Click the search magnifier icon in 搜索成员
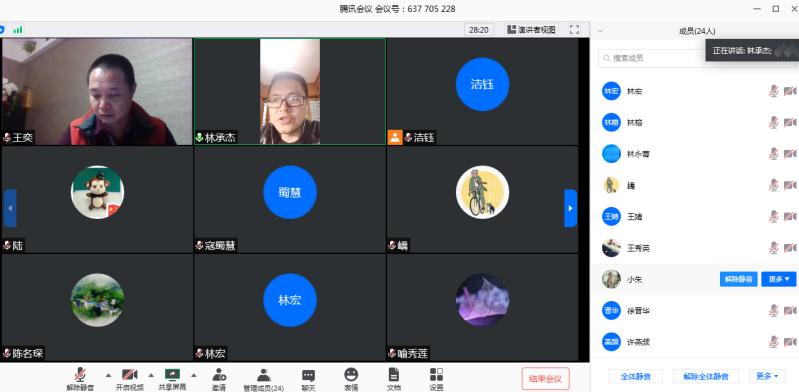This screenshot has width=799, height=392. coord(607,59)
